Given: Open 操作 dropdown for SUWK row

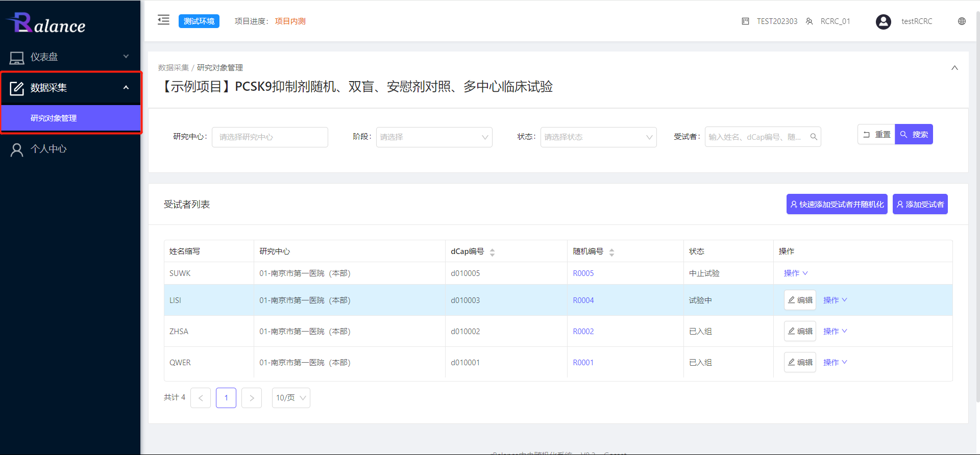Looking at the screenshot, I should 796,273.
